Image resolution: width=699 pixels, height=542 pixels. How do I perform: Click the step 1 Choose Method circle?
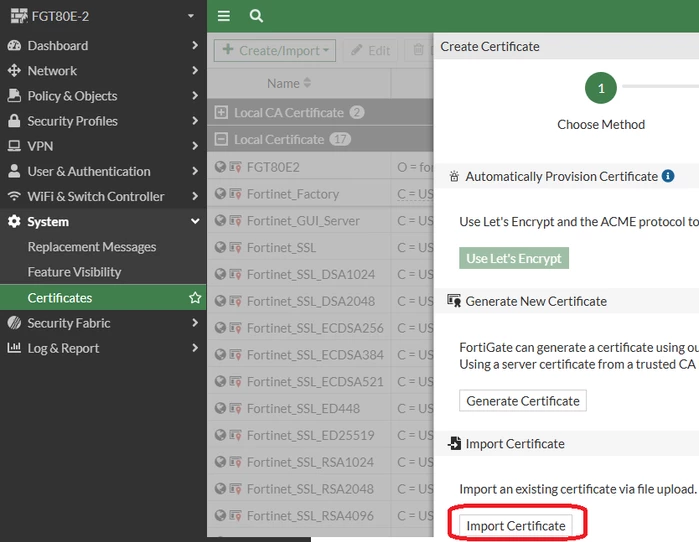pos(601,88)
